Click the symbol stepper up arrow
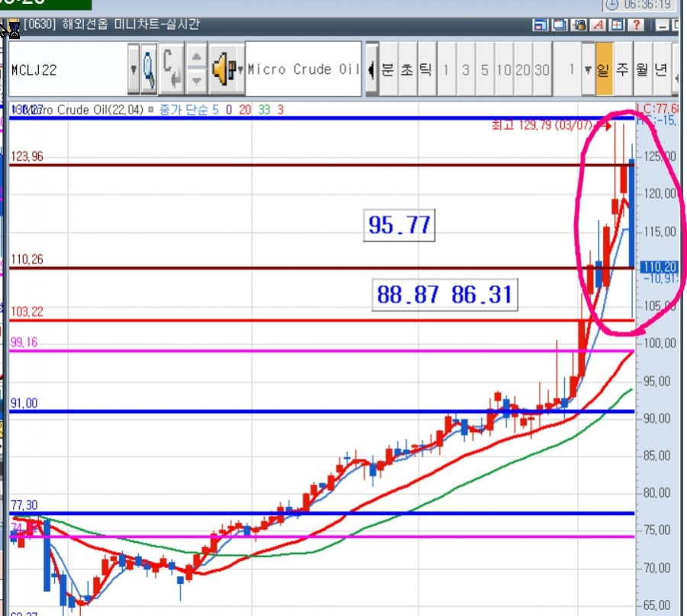Viewport: 687px width, 616px height. [x=196, y=56]
